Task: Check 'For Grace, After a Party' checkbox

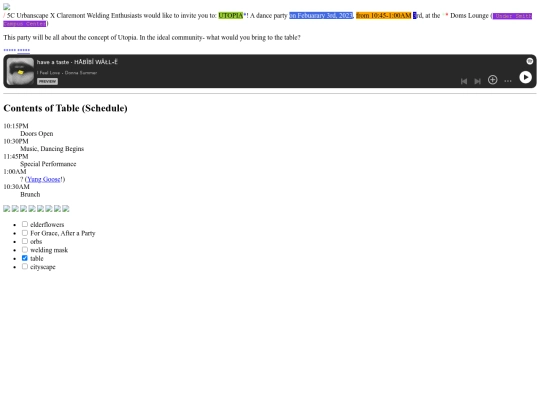Action: pos(25,233)
